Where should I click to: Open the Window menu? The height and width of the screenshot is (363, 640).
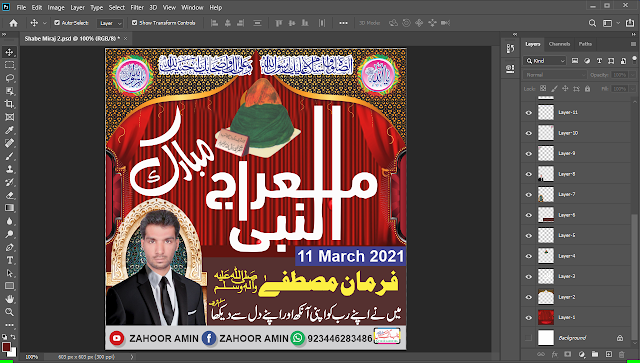pos(192,7)
